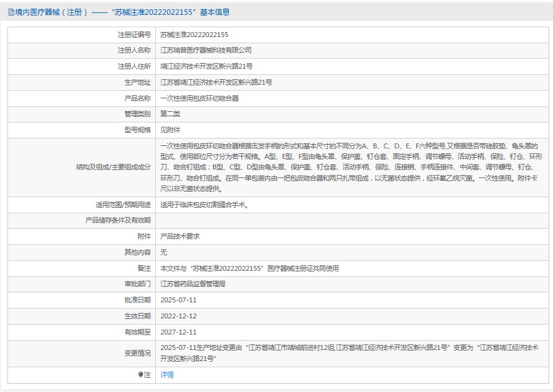Click registrant address 靖江经济技术开发区新兴路21号

coord(206,66)
